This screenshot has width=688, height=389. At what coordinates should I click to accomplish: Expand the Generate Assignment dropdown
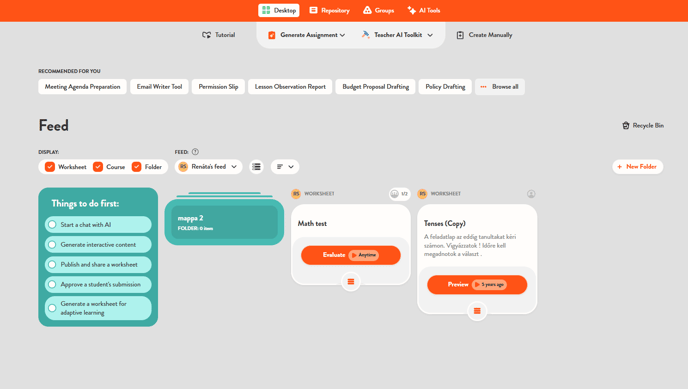pos(306,35)
